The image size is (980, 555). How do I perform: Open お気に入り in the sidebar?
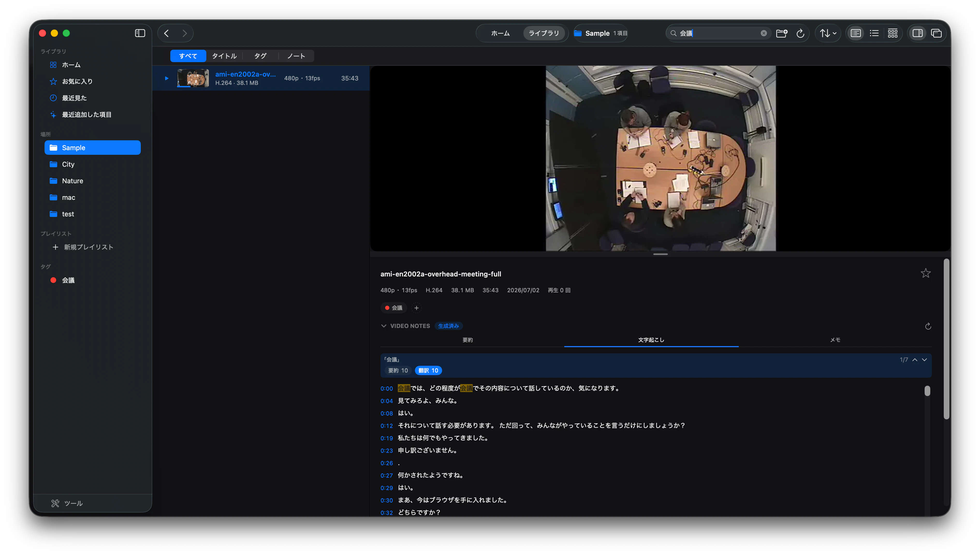(x=92, y=82)
